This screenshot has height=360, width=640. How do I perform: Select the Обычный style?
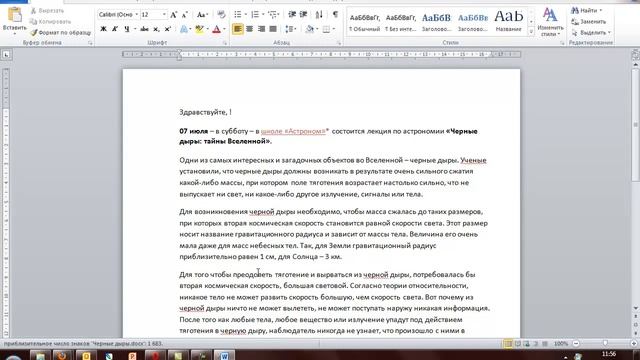[364, 22]
